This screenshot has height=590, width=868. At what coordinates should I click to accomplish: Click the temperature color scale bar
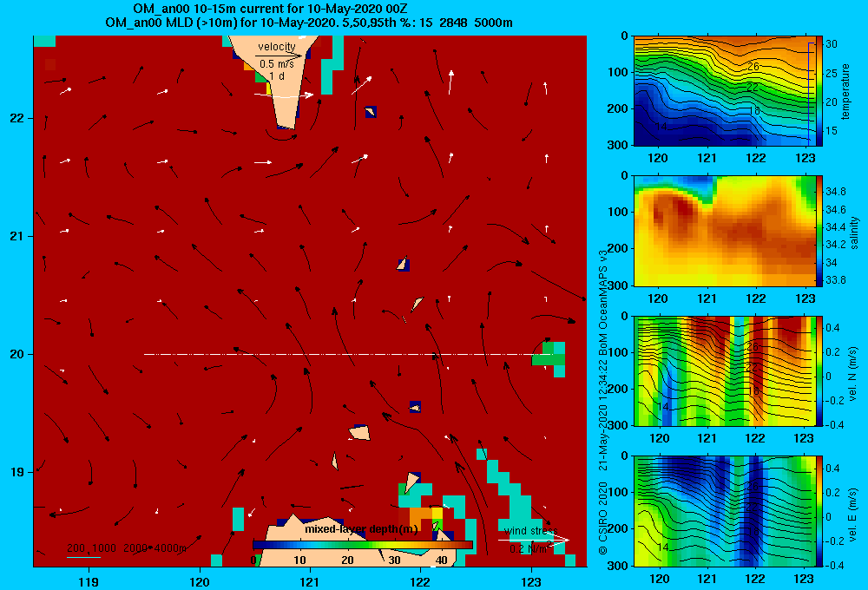tap(819, 91)
